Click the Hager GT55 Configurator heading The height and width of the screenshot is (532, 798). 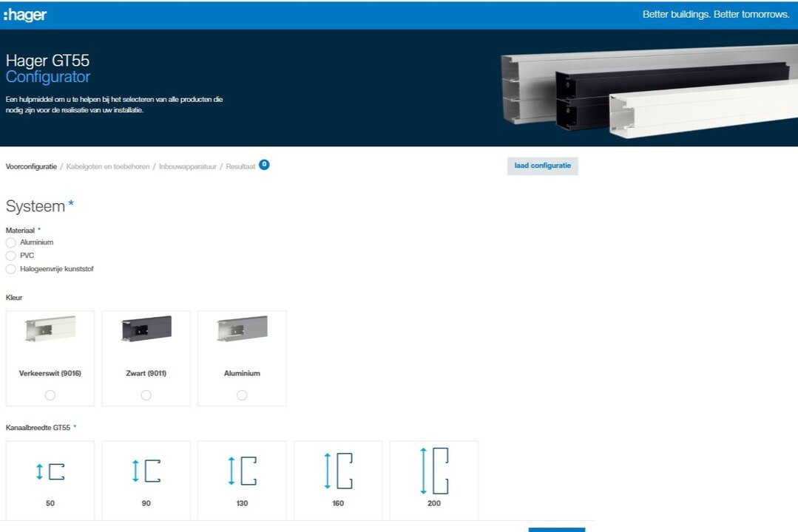pos(48,68)
